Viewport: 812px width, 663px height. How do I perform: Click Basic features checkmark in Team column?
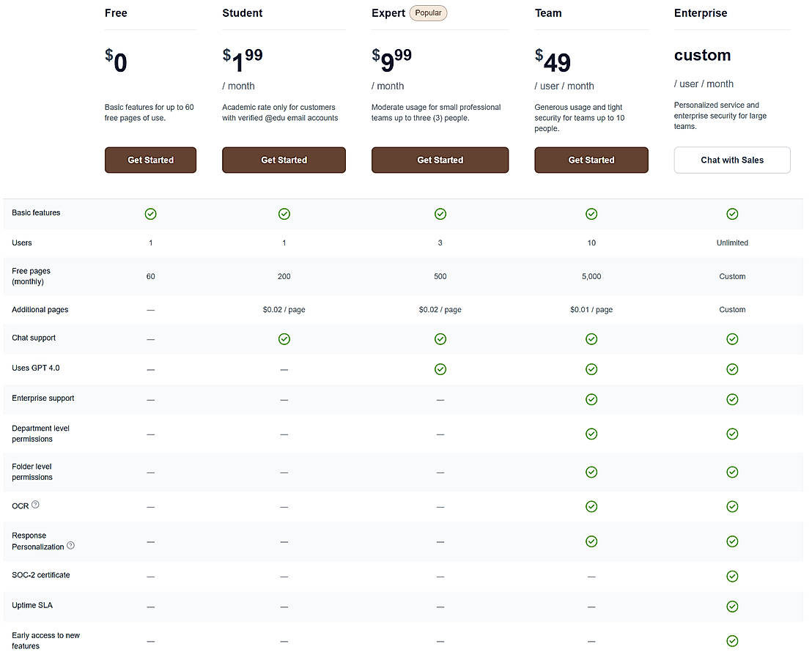click(x=591, y=214)
